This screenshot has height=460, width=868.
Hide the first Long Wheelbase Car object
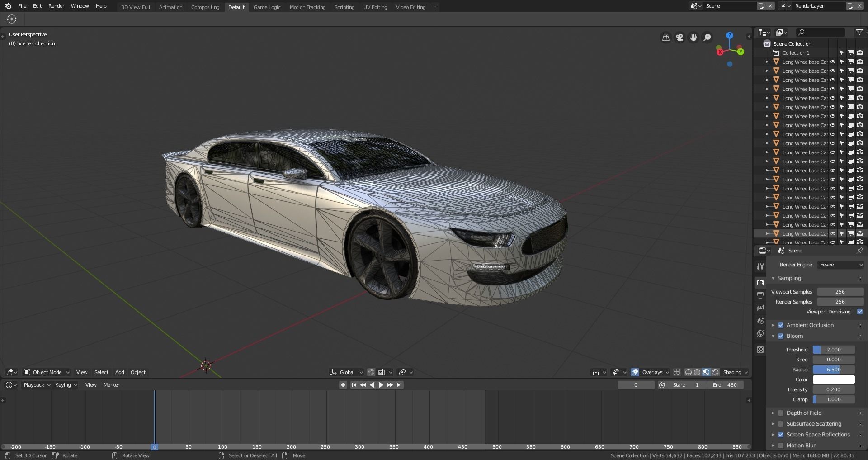click(x=833, y=62)
